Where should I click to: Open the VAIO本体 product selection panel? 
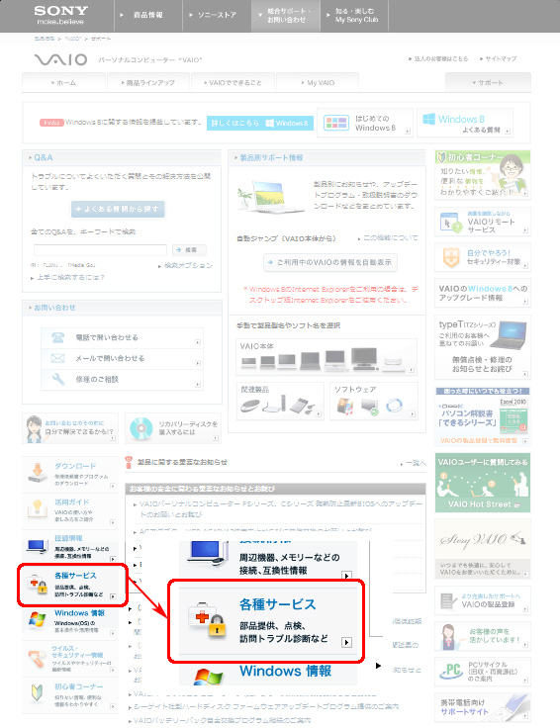point(327,356)
